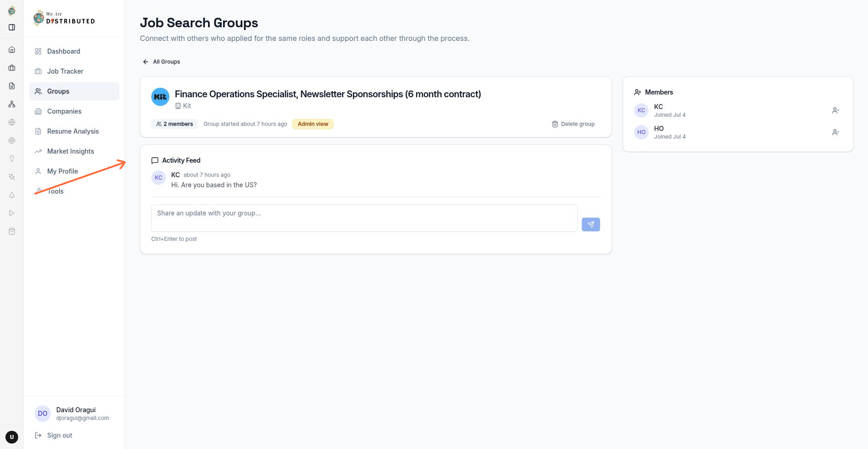Open the home icon in the icon strip
868x449 pixels.
pyautogui.click(x=12, y=50)
